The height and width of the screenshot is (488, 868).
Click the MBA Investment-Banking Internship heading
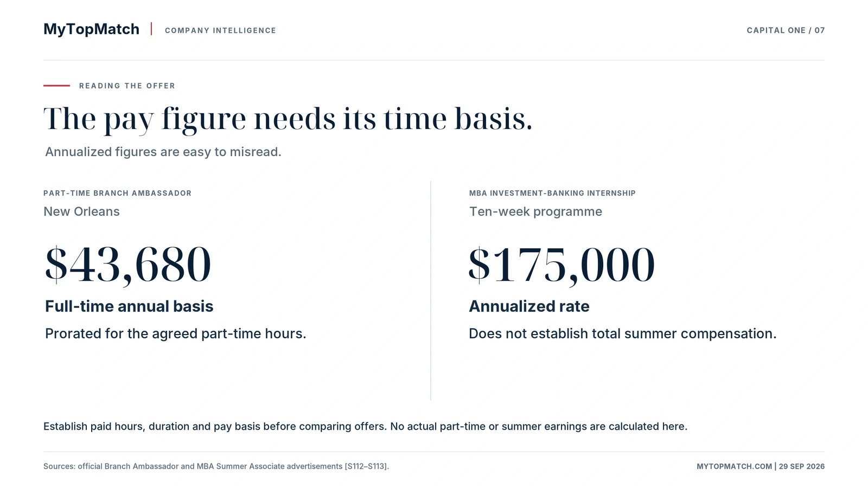pyautogui.click(x=552, y=193)
